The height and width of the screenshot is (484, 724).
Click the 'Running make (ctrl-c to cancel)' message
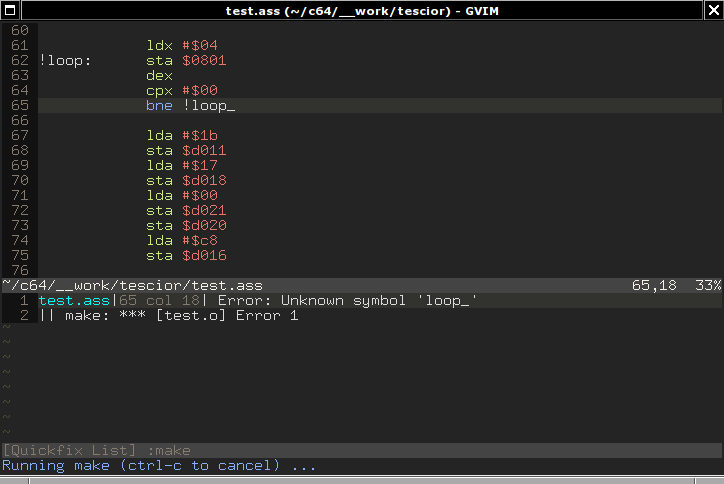(159, 466)
